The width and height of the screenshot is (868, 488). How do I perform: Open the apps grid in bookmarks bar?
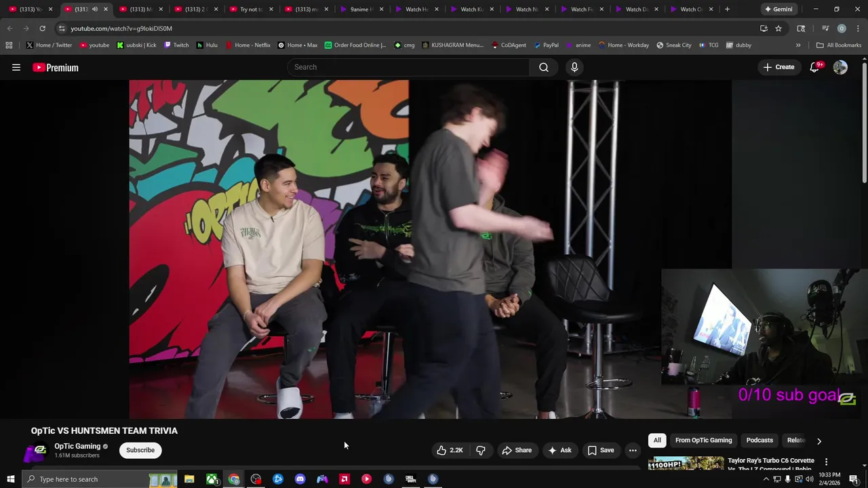click(x=9, y=45)
